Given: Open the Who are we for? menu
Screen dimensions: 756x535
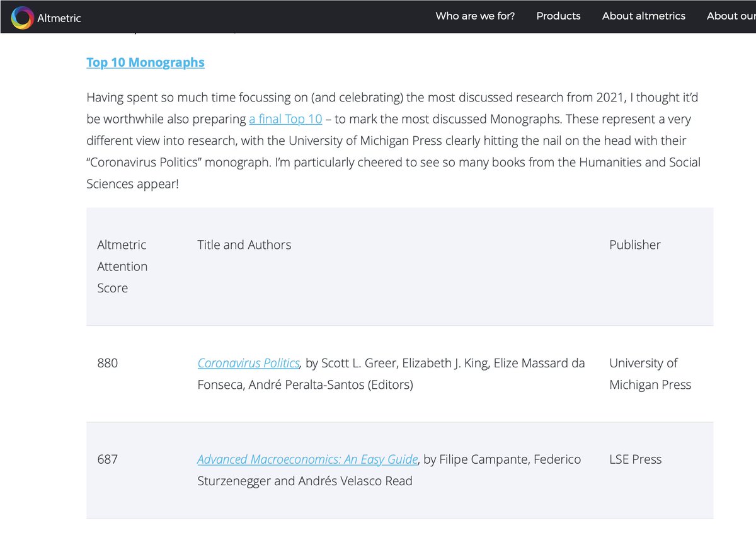Looking at the screenshot, I should (x=475, y=16).
